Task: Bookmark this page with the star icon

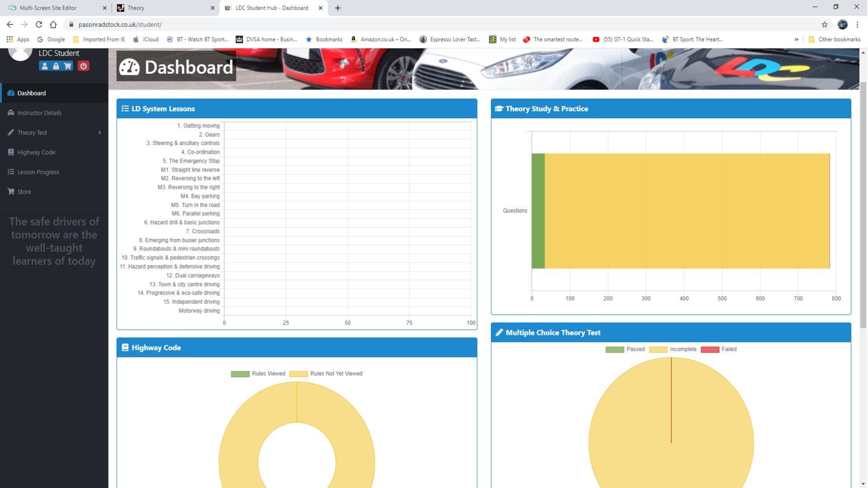Action: (825, 24)
